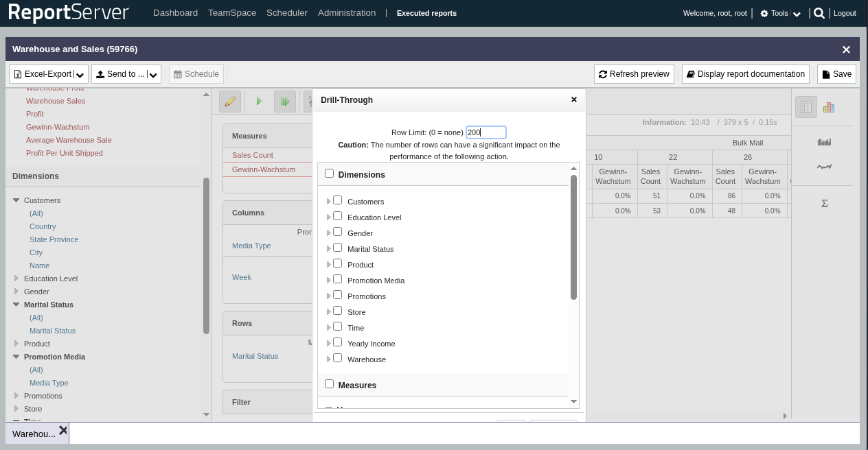Collapse the Promotion Media tree in sidebar

pyautogui.click(x=16, y=357)
